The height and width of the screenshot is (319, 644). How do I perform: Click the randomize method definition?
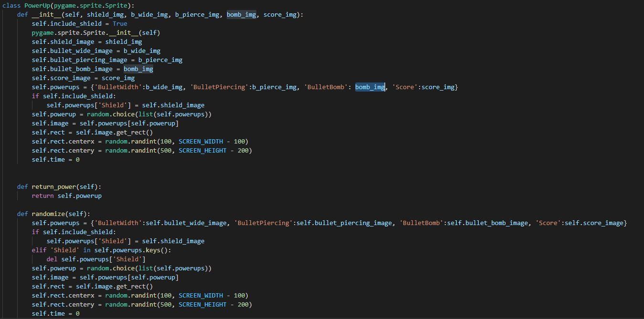(x=48, y=214)
